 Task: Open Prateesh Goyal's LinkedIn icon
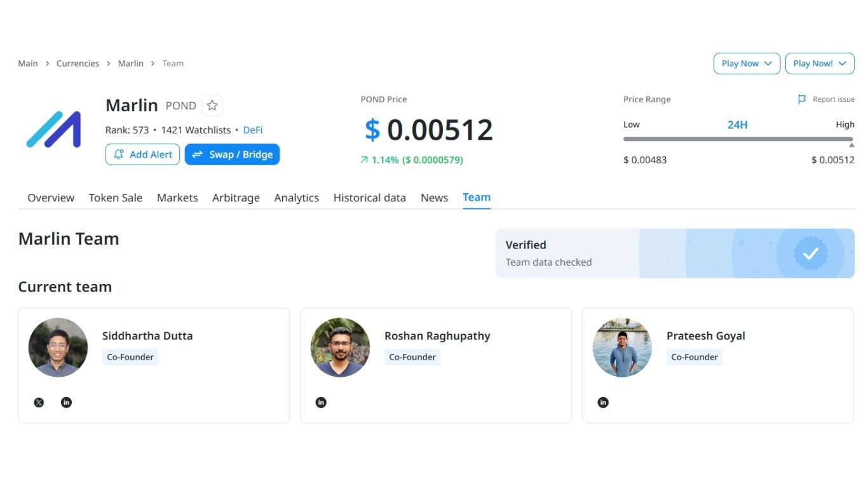603,402
